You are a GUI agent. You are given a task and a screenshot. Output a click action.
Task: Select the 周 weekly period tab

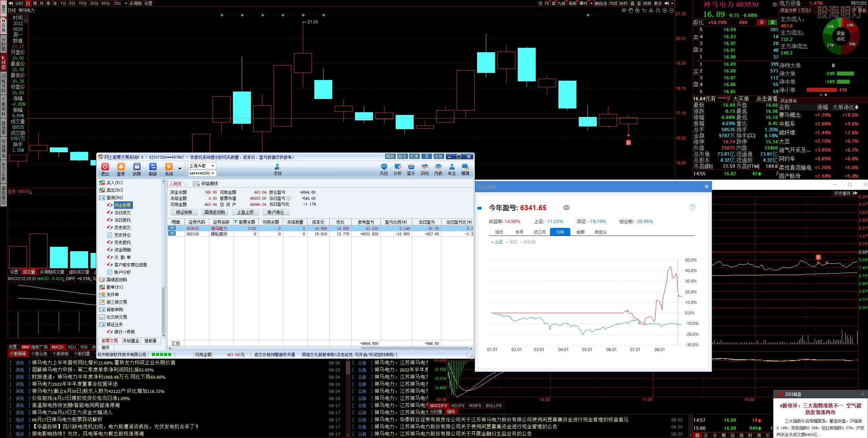[35, 3]
